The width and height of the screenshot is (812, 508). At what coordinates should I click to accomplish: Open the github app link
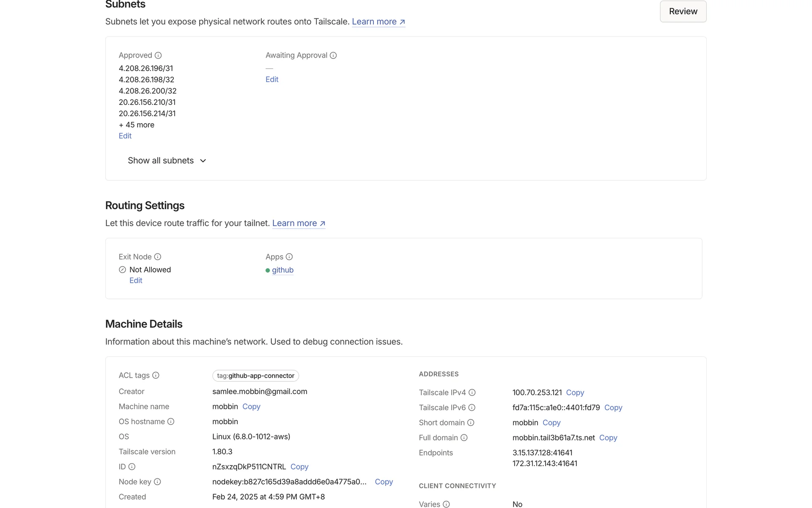pos(283,270)
